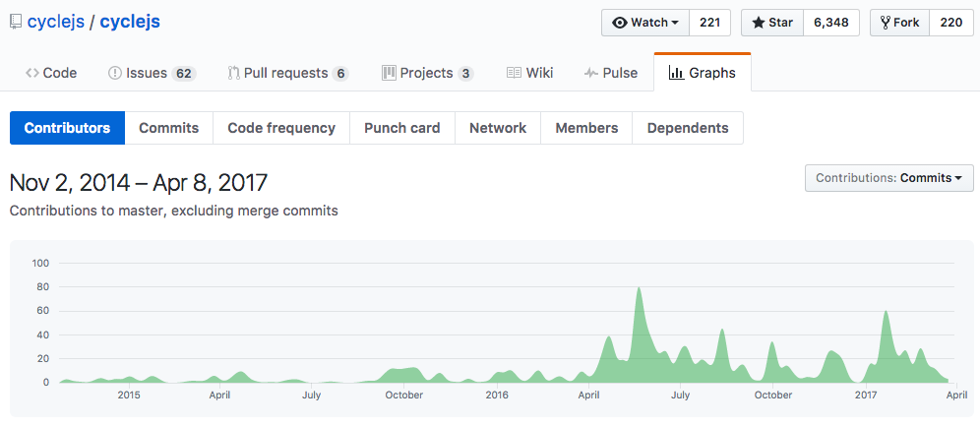Screen dimensions: 980x426
Task: Open the cyclejs owner link
Action: pos(56,22)
